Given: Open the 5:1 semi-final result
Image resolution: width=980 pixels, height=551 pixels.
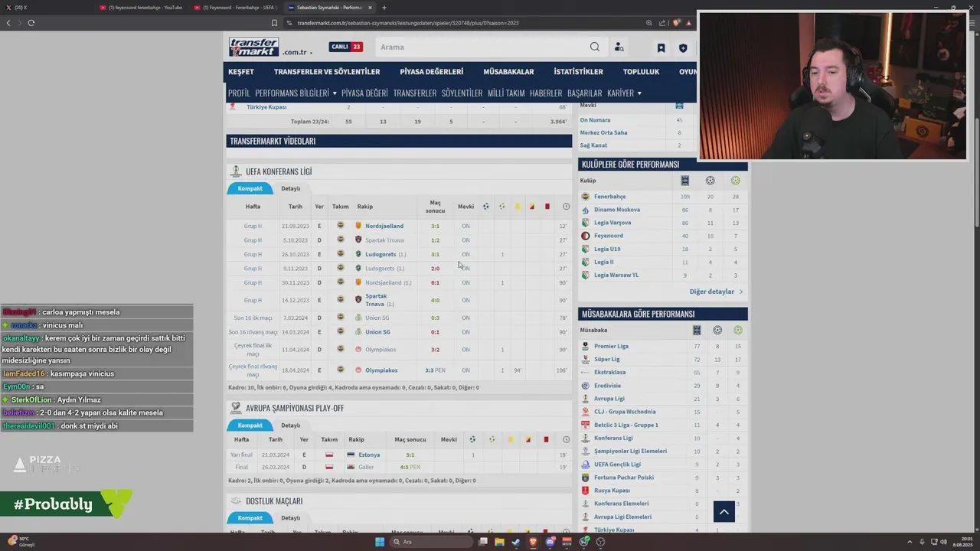Looking at the screenshot, I should pos(410,455).
